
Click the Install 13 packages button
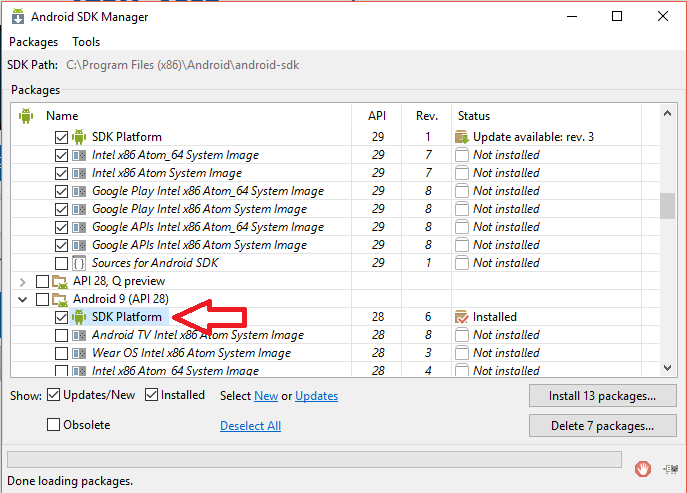coord(602,396)
